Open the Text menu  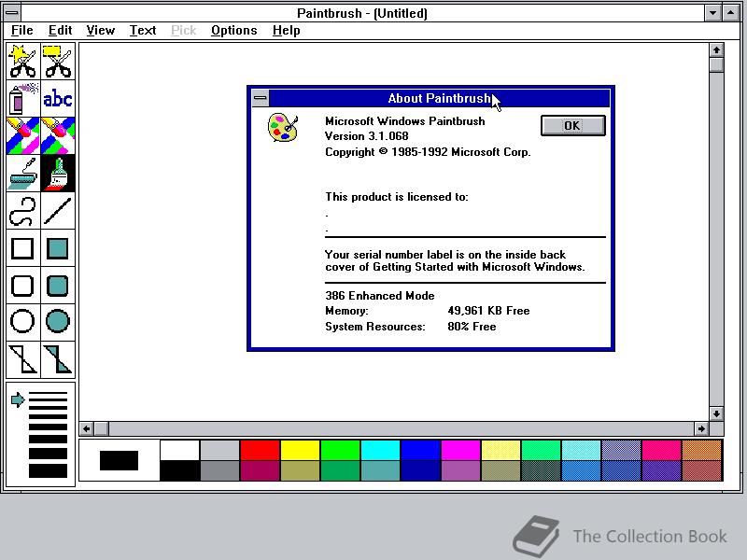(143, 31)
